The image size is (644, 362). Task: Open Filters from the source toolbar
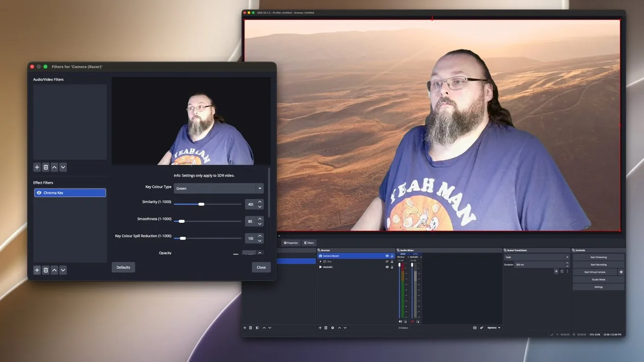coord(309,243)
